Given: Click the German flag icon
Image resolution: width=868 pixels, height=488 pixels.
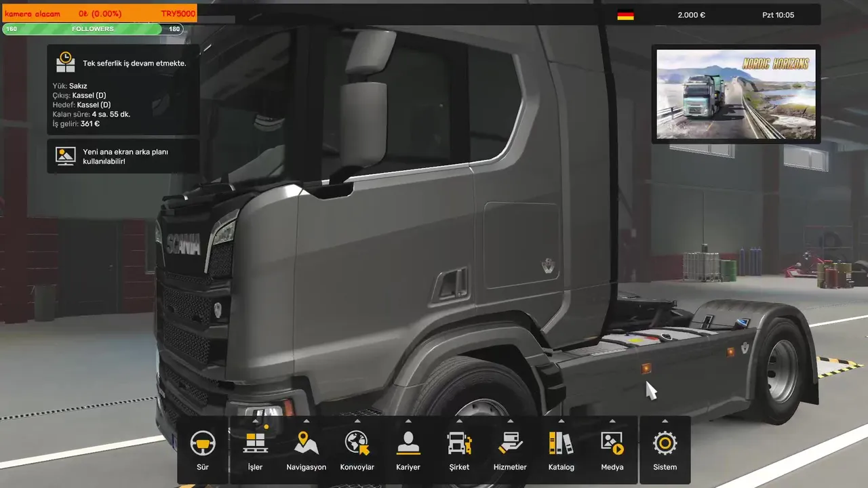Looking at the screenshot, I should [x=625, y=15].
